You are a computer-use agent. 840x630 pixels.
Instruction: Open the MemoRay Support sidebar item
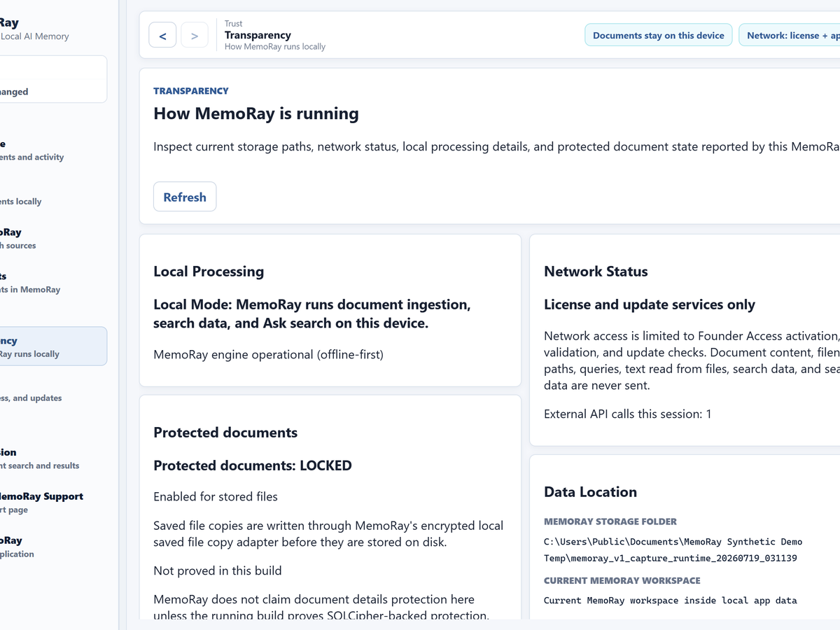tap(42, 503)
